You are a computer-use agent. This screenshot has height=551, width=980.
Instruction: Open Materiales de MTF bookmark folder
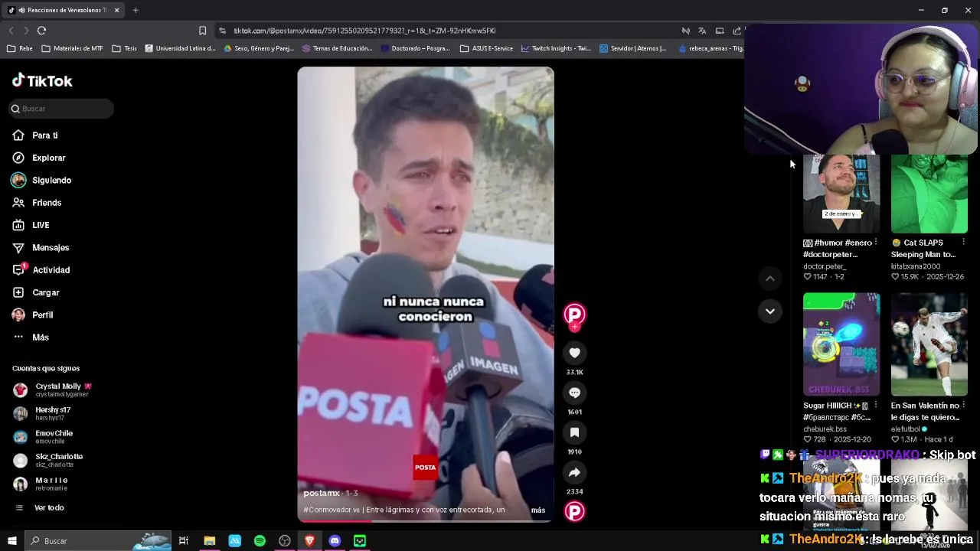pyautogui.click(x=73, y=48)
